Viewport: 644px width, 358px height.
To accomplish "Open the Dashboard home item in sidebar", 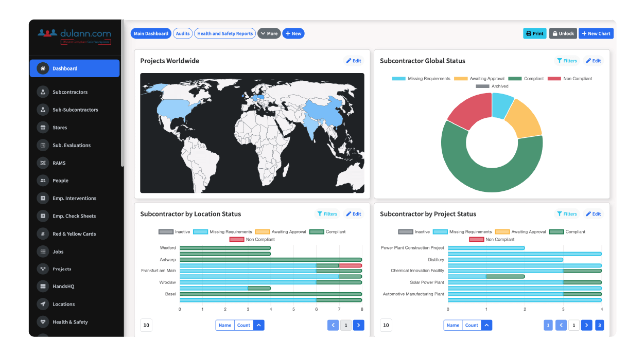I will point(75,68).
